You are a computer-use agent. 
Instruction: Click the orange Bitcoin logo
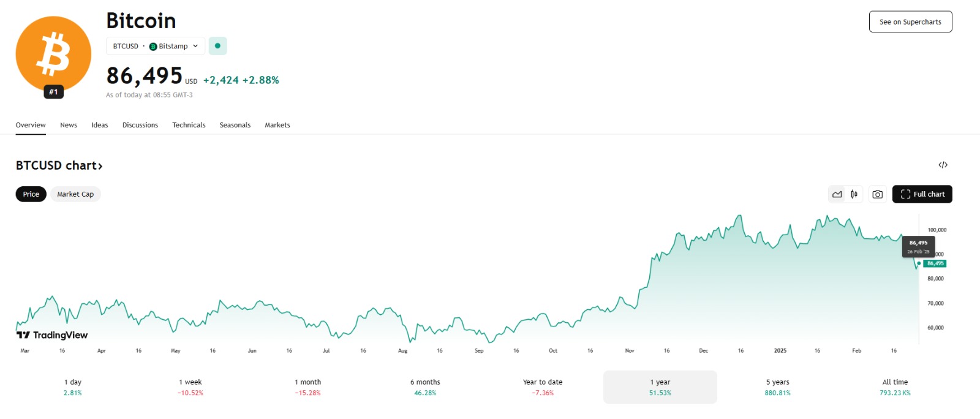pyautogui.click(x=53, y=54)
